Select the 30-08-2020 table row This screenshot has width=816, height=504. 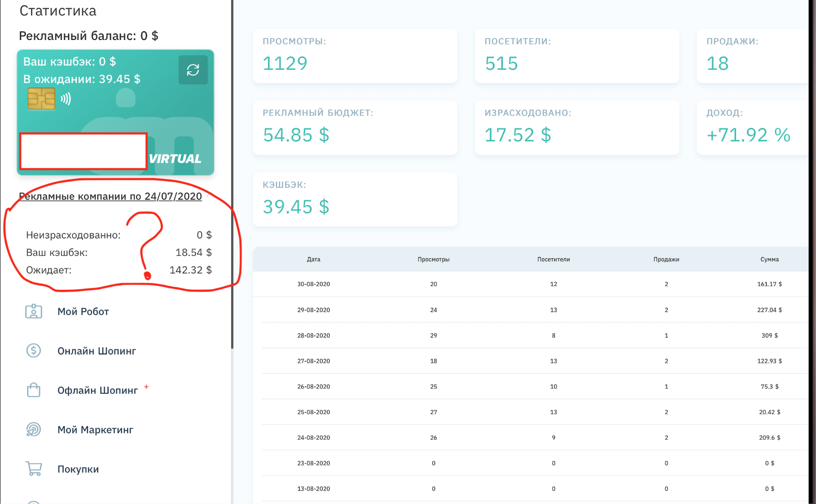[530, 284]
